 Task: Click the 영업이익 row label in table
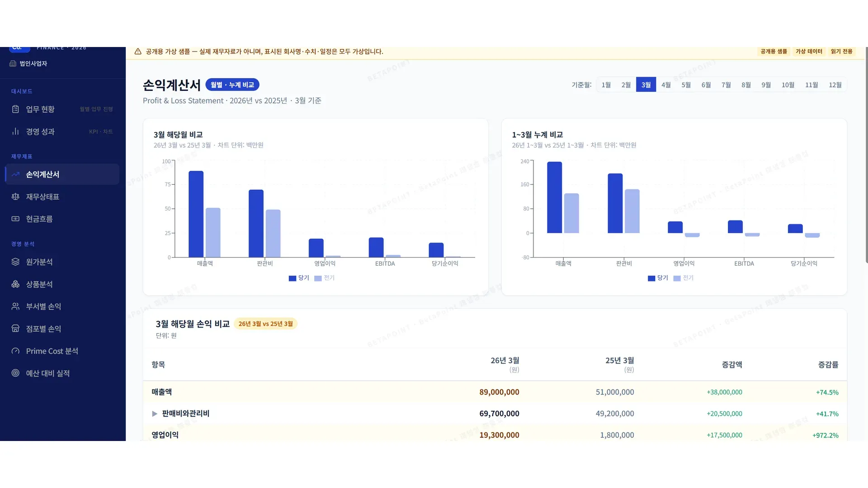tap(165, 435)
